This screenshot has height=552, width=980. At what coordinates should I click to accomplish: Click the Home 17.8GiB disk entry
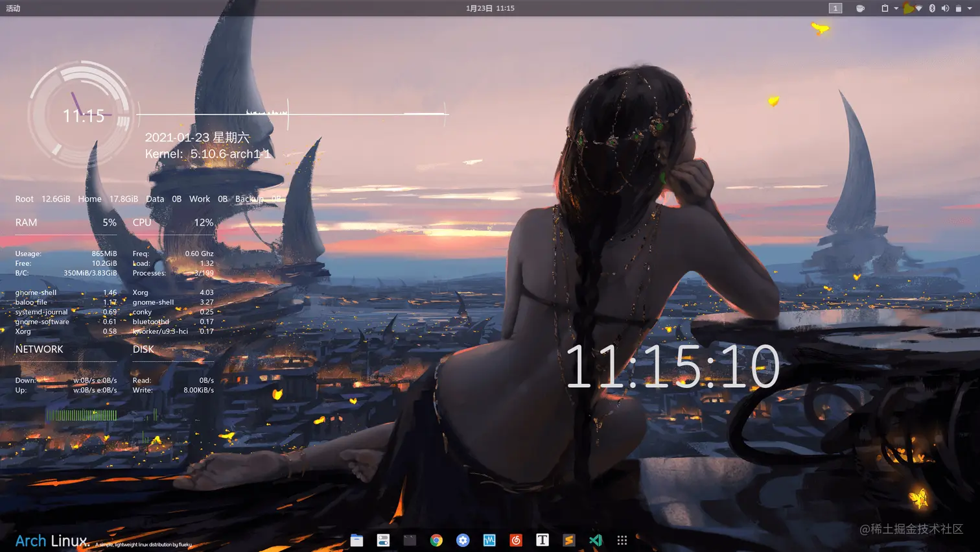coord(108,199)
